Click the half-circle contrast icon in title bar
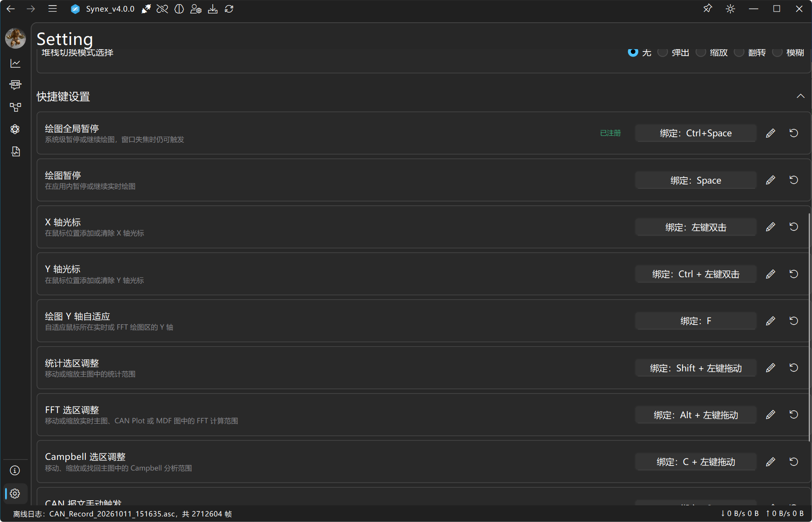This screenshot has width=812, height=522. [x=179, y=9]
